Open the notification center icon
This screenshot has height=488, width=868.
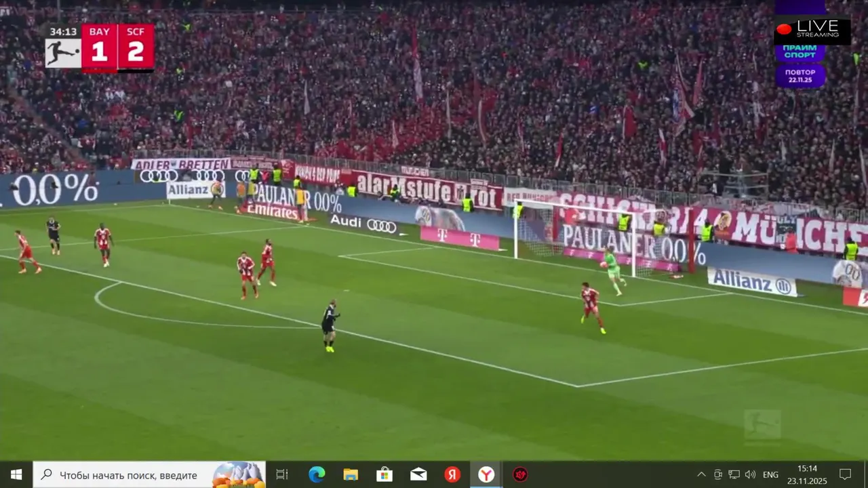pyautogui.click(x=846, y=474)
